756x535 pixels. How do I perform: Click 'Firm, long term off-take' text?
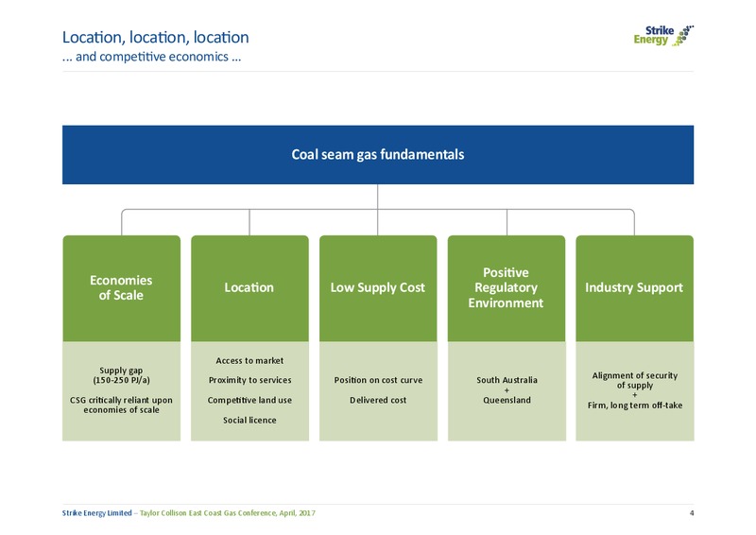pyautogui.click(x=634, y=406)
